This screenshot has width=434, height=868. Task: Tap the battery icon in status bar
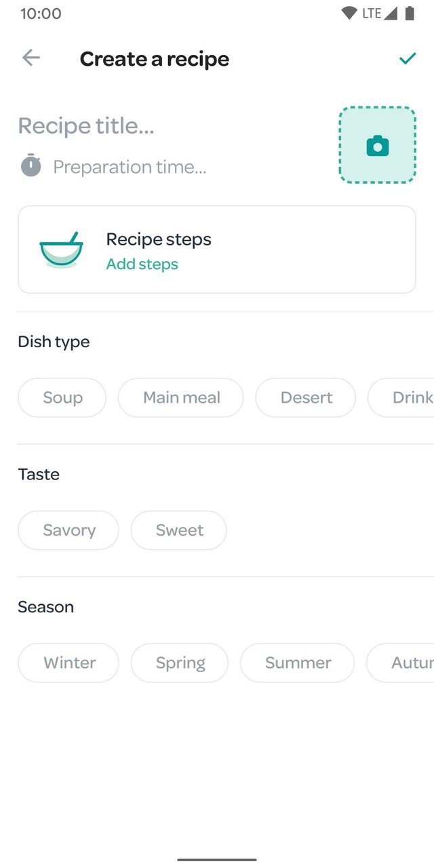[x=410, y=14]
